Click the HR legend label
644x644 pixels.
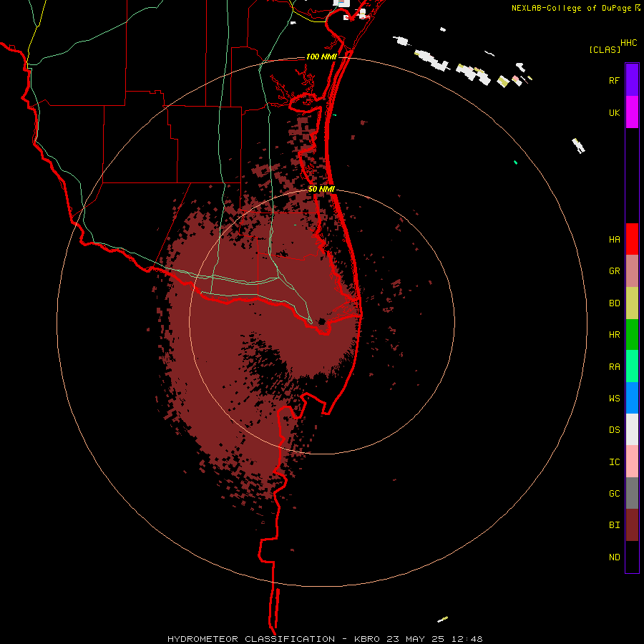[614, 335]
